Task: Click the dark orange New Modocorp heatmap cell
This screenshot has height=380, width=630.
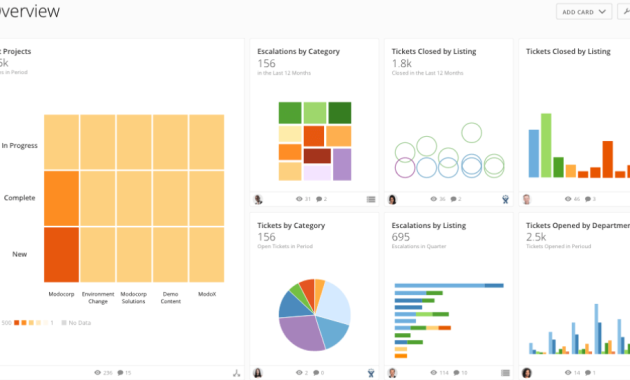Action: point(61,255)
